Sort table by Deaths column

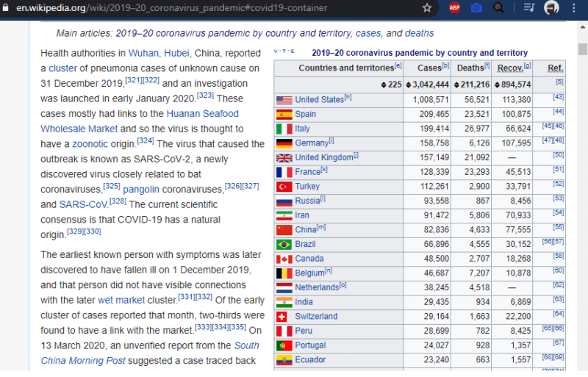click(x=470, y=68)
